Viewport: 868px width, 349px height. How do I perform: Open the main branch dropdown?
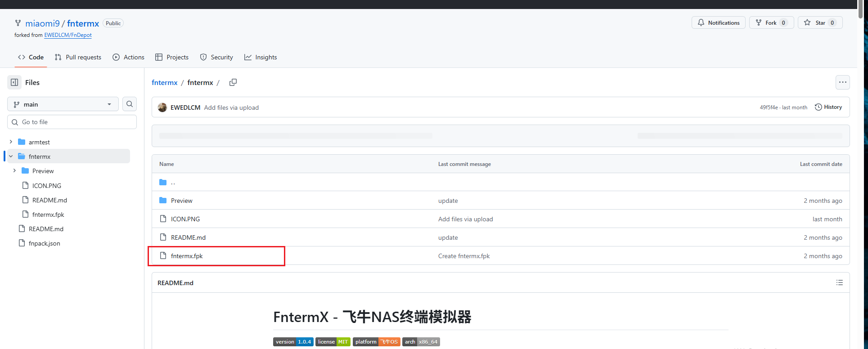pos(63,104)
